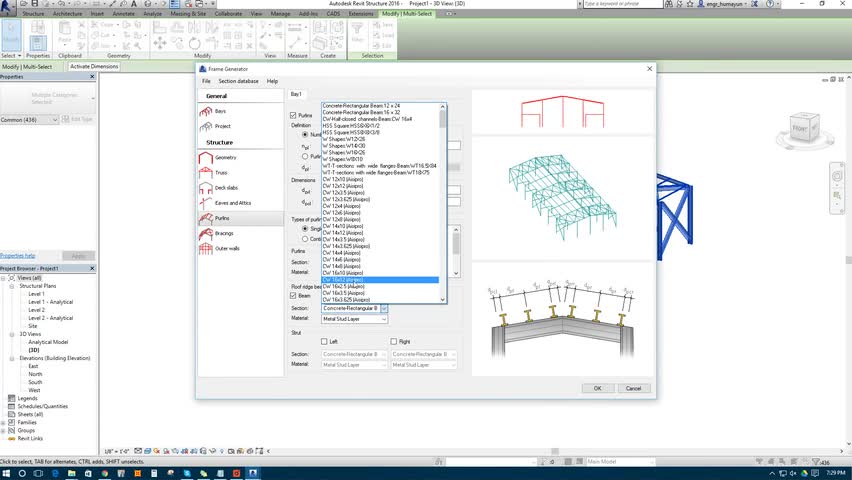
Task: Collapse the Elevations tree node
Action: (x=11, y=358)
